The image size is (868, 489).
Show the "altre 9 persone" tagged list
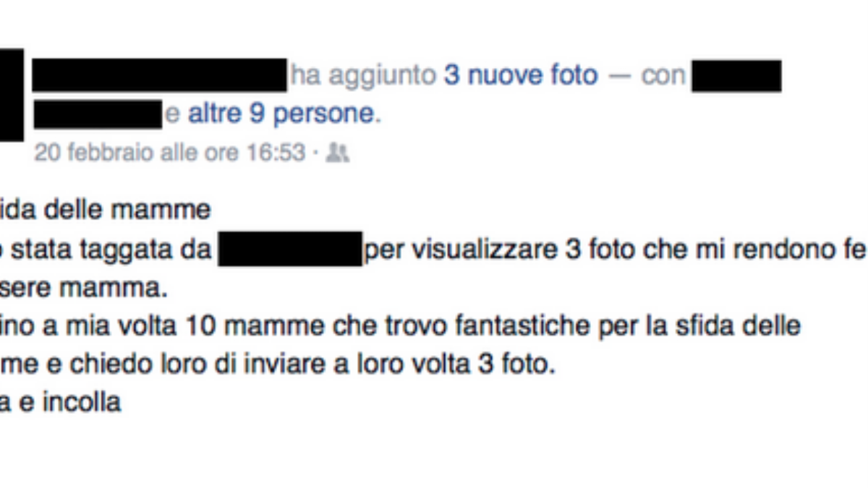284,114
